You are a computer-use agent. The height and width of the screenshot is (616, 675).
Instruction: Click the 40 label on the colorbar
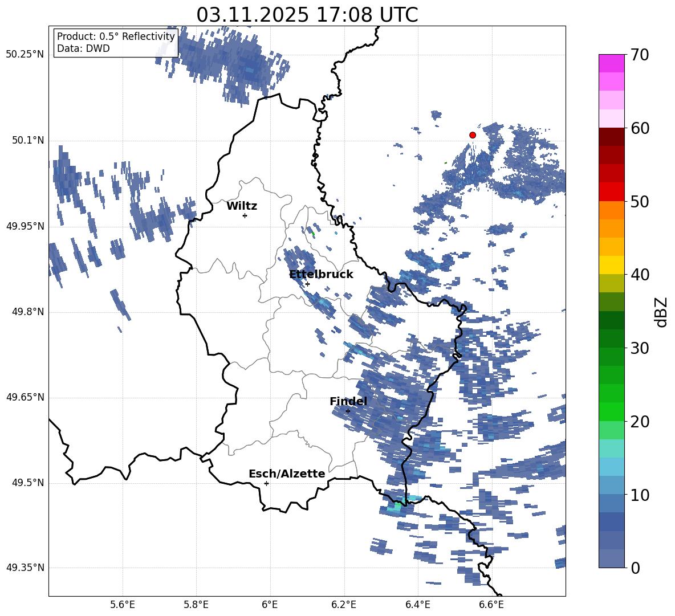[x=639, y=275]
